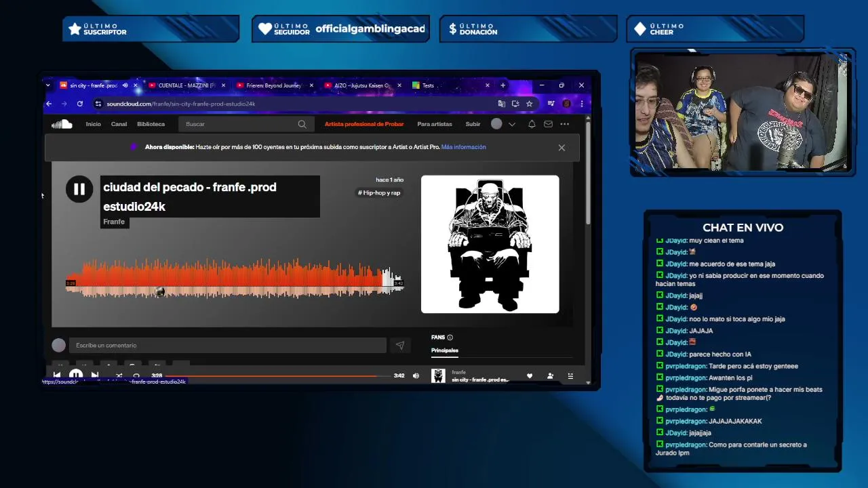Click 'Para artistas' link

click(x=435, y=124)
